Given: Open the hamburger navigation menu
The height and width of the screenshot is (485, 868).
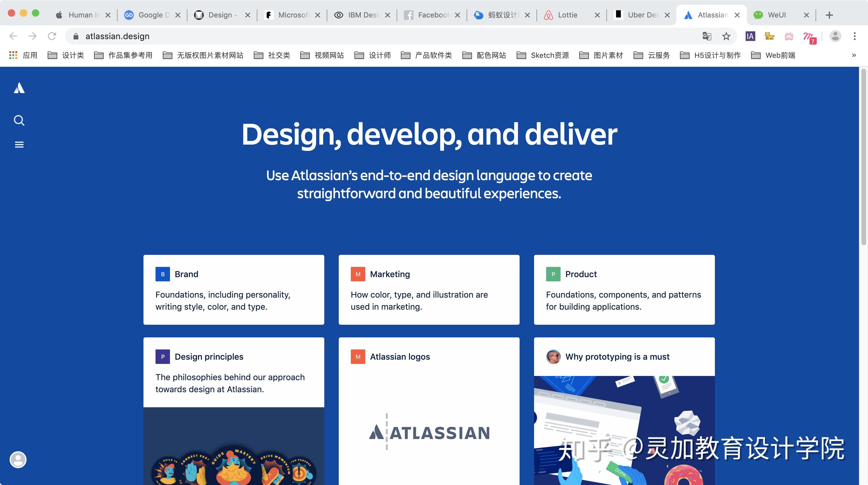Looking at the screenshot, I should point(19,145).
